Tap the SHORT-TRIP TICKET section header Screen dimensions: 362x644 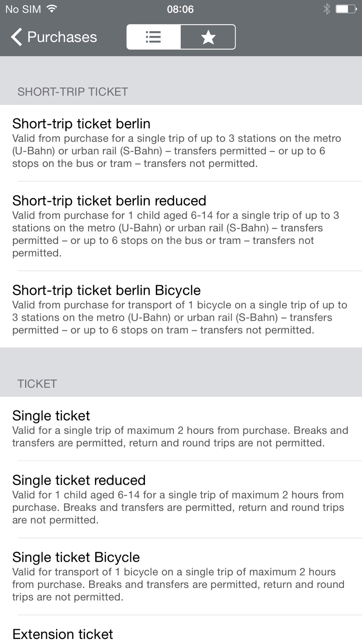pyautogui.click(x=73, y=92)
